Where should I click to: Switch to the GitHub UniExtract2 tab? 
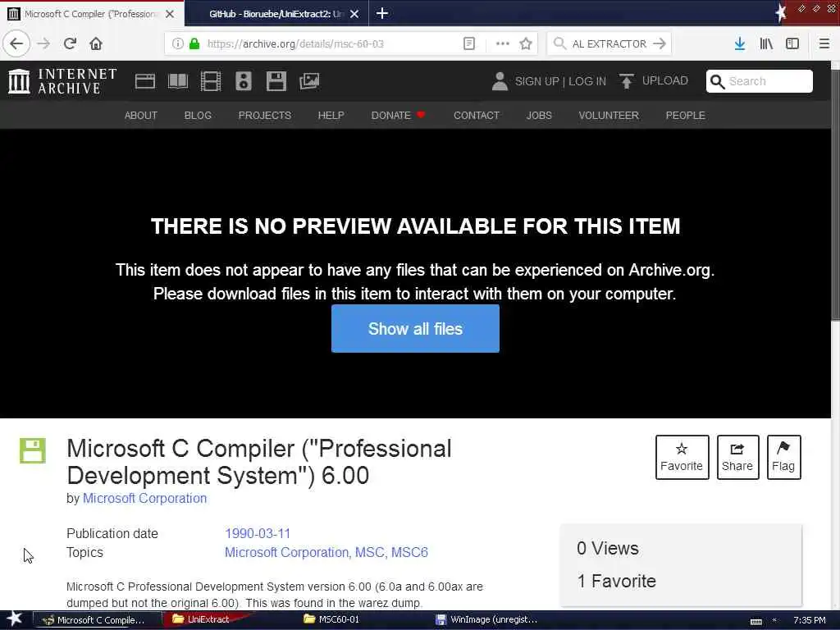[276, 14]
